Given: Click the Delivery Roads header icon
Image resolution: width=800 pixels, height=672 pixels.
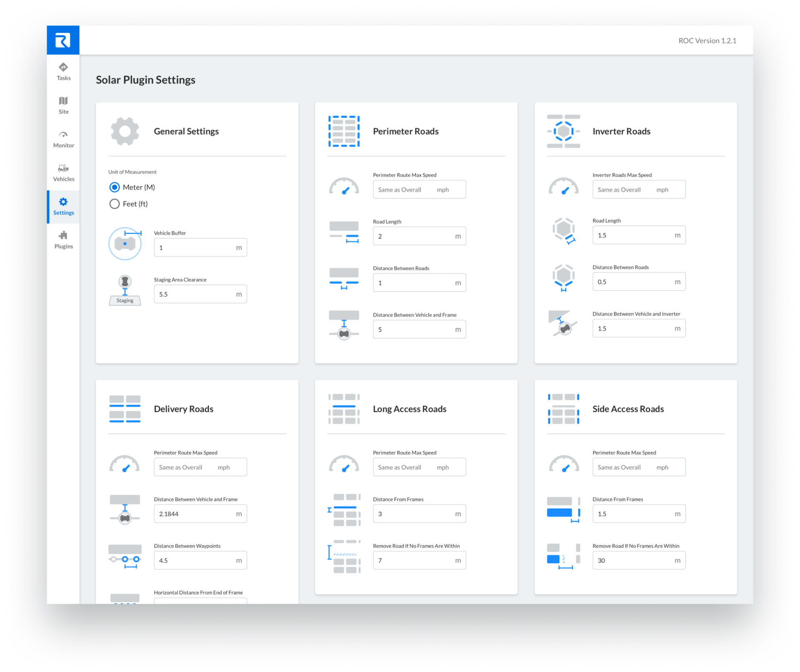Looking at the screenshot, I should point(125,409).
